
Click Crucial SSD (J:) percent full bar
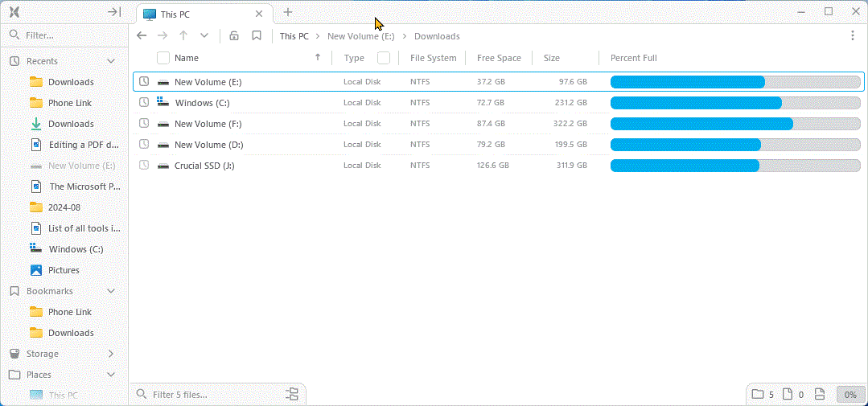(734, 166)
